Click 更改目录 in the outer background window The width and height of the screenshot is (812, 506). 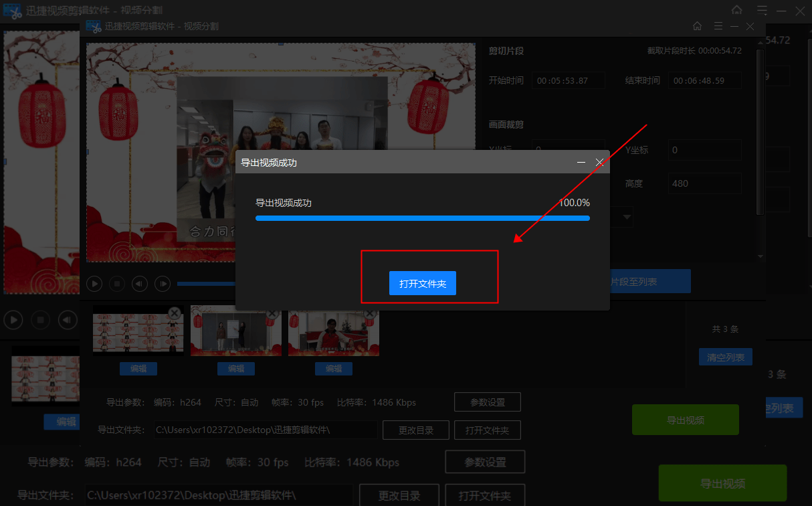pos(399,495)
